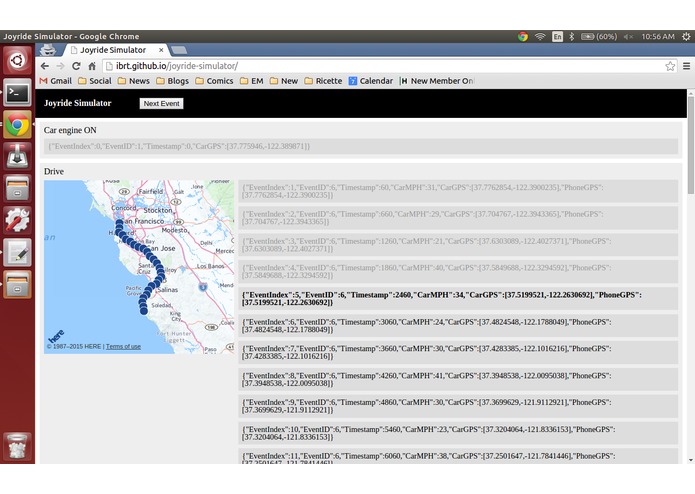Open Ubuntu Dash from launcher
This screenshot has width=695, height=494.
point(17,60)
